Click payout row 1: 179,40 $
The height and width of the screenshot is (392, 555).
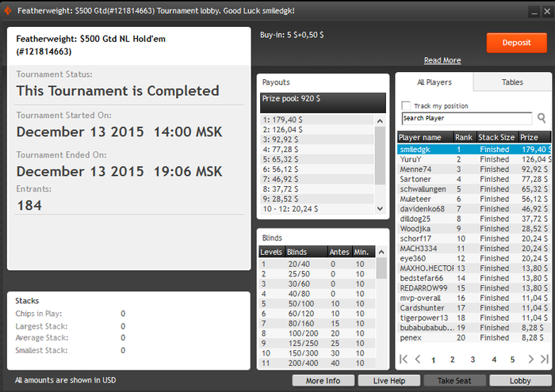tap(317, 120)
